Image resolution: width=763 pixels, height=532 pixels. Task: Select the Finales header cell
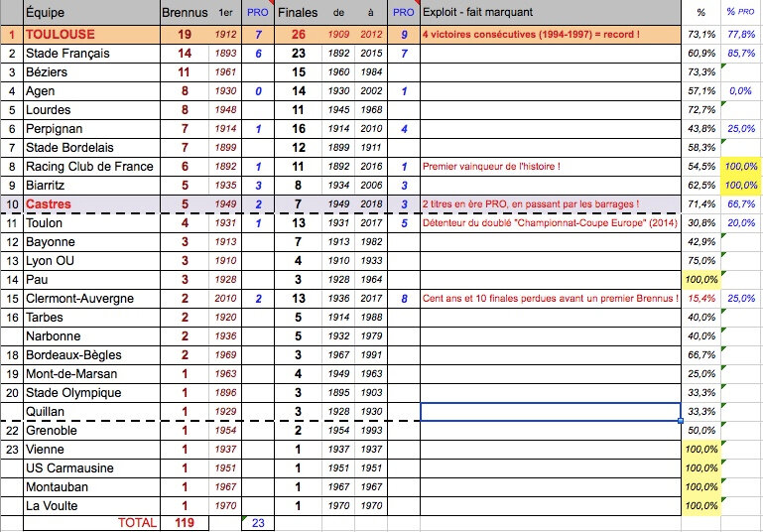point(298,13)
